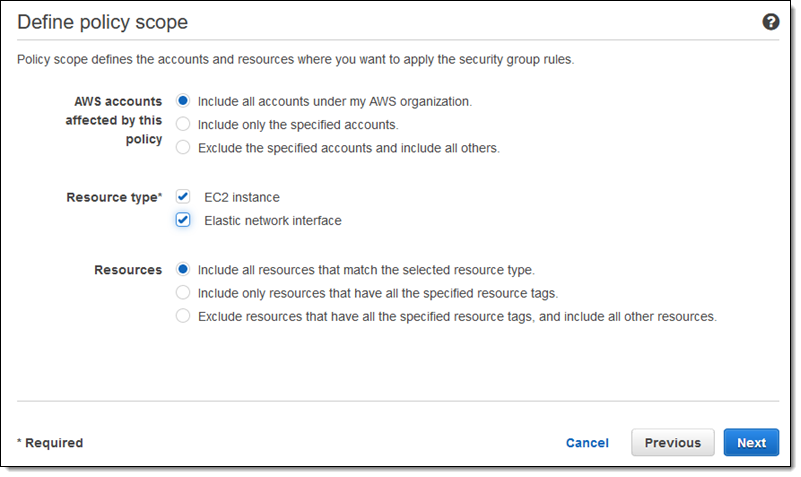Uncheck the EC2 instance checkbox box
The width and height of the screenshot is (801, 477).
[183, 197]
